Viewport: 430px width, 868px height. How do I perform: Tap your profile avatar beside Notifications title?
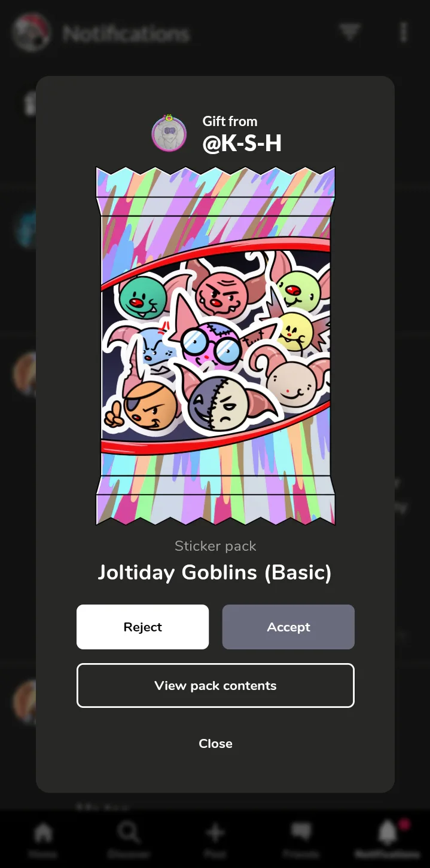(x=31, y=33)
